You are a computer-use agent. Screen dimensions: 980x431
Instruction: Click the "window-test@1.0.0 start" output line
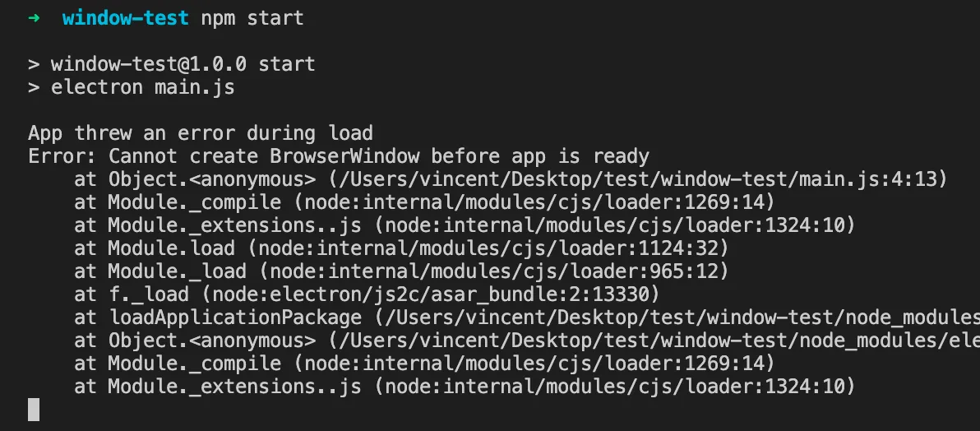(x=183, y=64)
